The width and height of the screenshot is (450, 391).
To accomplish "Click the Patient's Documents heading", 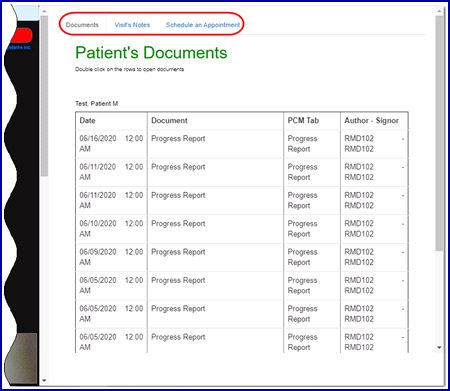I will (151, 53).
